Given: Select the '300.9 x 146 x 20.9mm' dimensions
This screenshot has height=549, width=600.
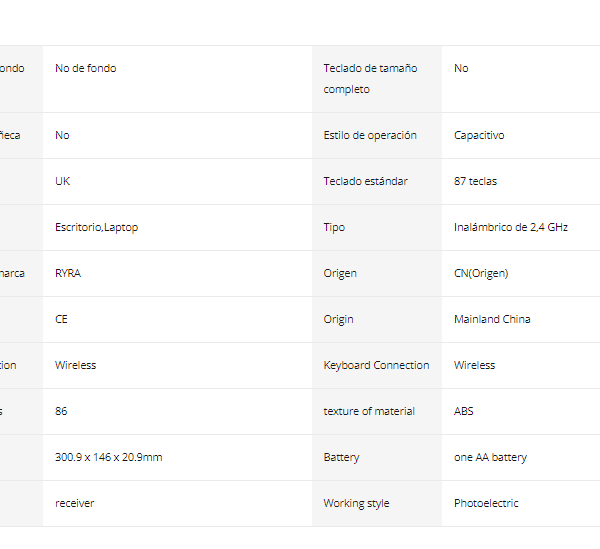Looking at the screenshot, I should pyautogui.click(x=109, y=457).
